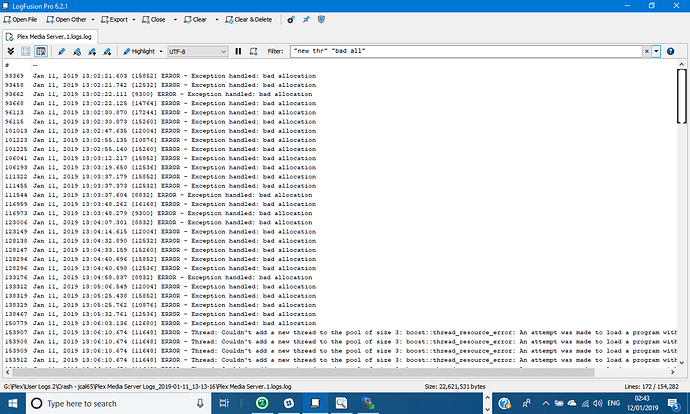The width and height of the screenshot is (690, 414).
Task: Click the Open File toolbar button
Action: tap(21, 19)
